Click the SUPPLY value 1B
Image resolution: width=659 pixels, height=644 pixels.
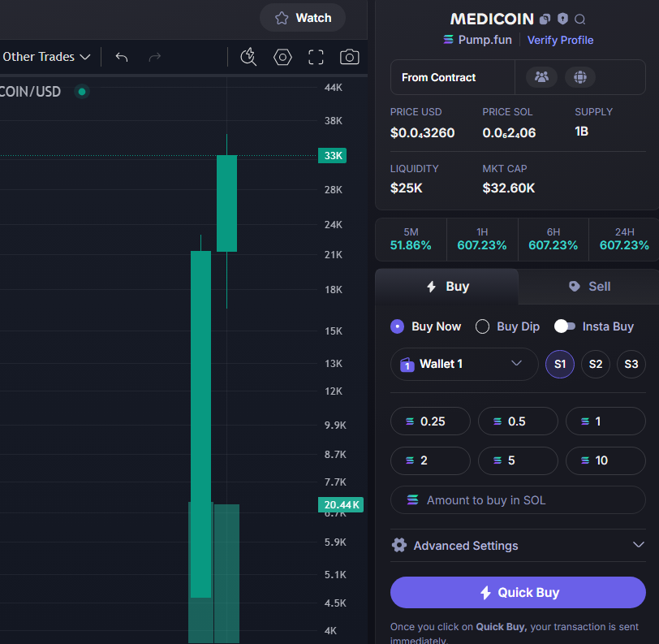tap(581, 132)
